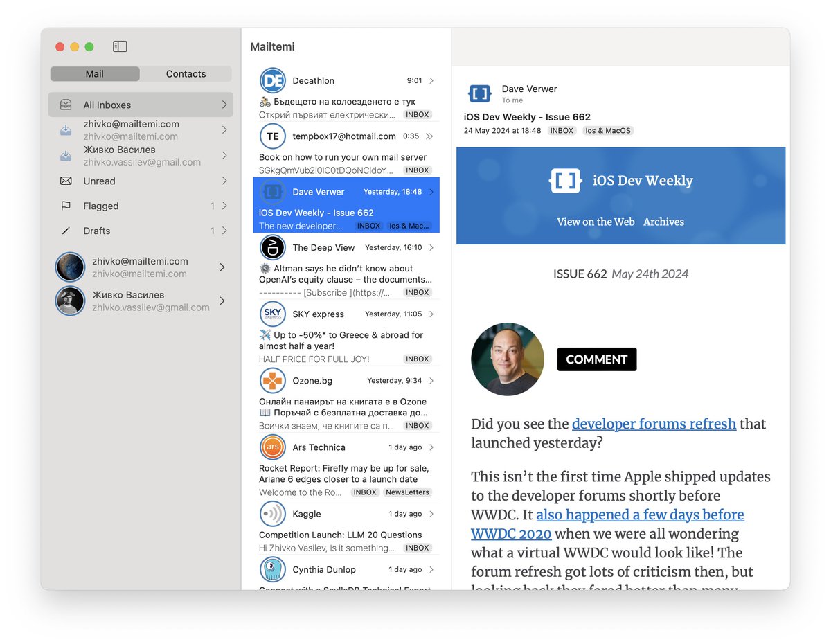Click Ios & MacOS tag in message header

coord(607,130)
